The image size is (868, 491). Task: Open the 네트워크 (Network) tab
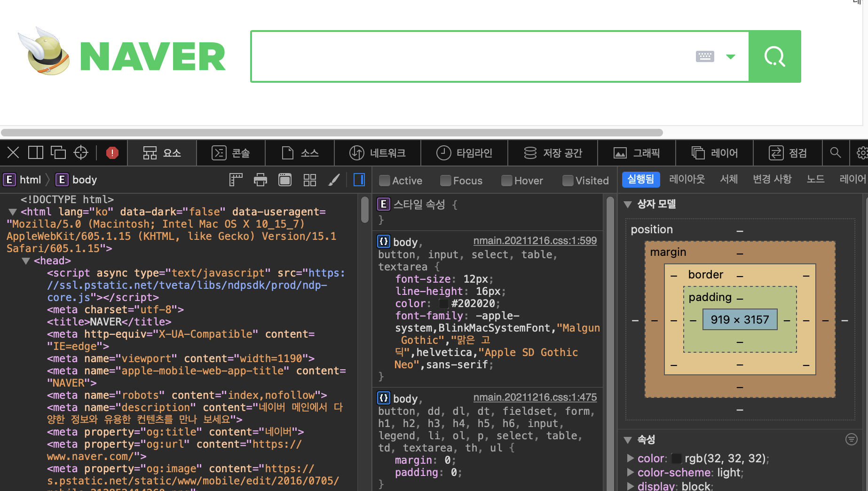click(378, 153)
